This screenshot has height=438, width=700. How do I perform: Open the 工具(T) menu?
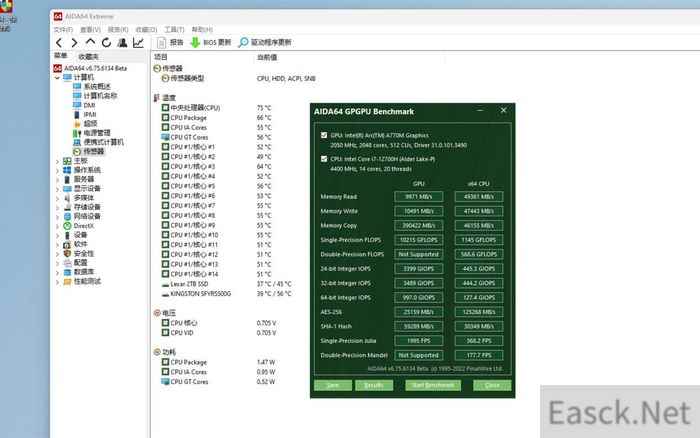pos(174,29)
